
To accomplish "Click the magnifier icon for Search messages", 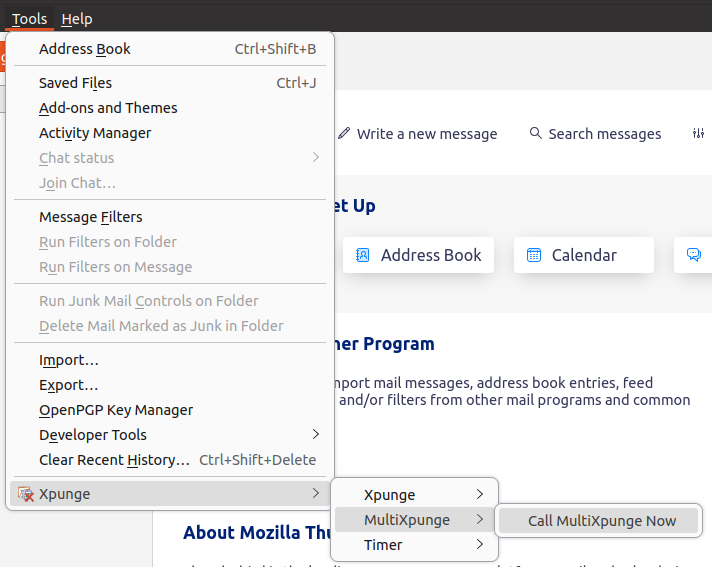I will pyautogui.click(x=536, y=133).
